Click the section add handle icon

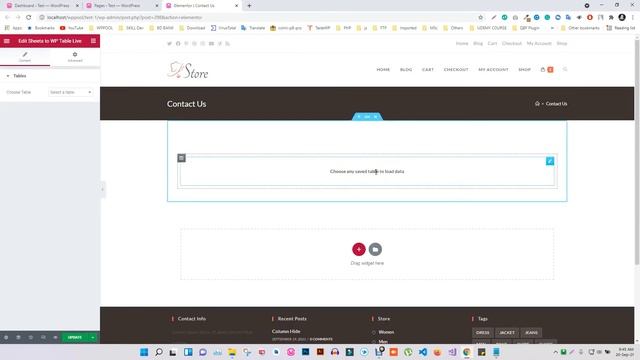(x=359, y=117)
